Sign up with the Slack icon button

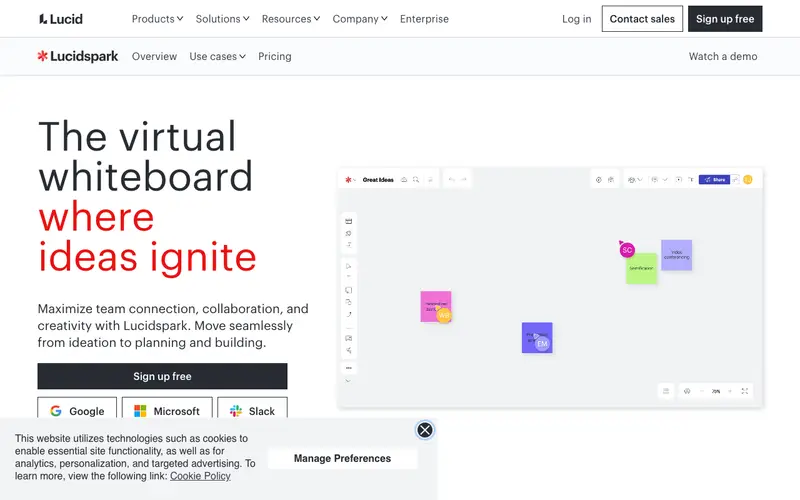(x=252, y=411)
